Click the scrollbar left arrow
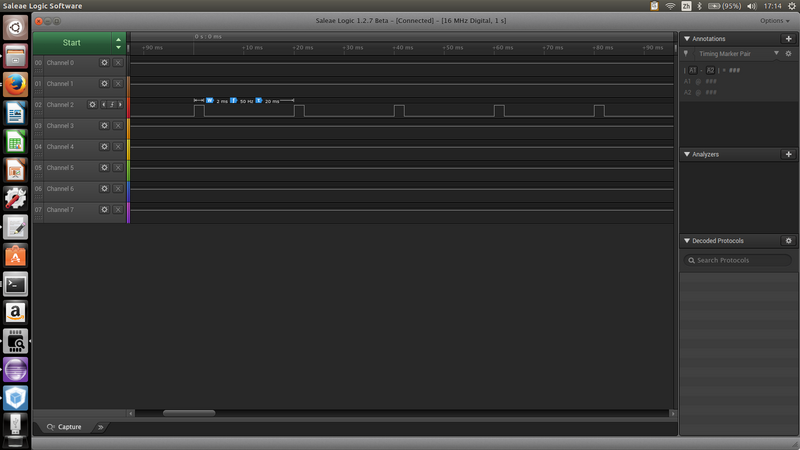This screenshot has height=450, width=800. click(131, 413)
